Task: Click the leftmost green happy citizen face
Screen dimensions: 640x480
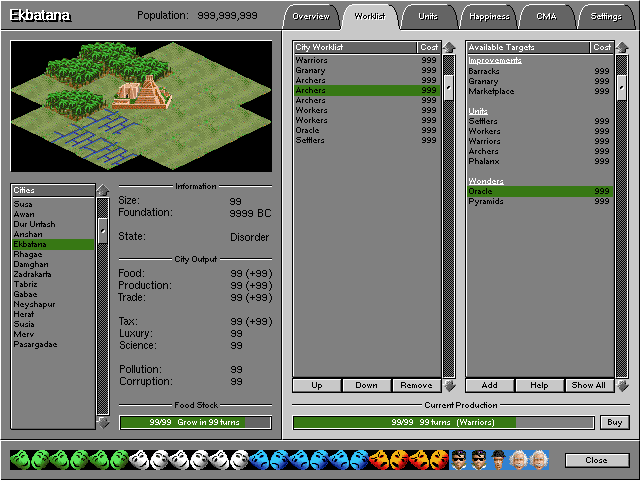Action: click(x=20, y=460)
